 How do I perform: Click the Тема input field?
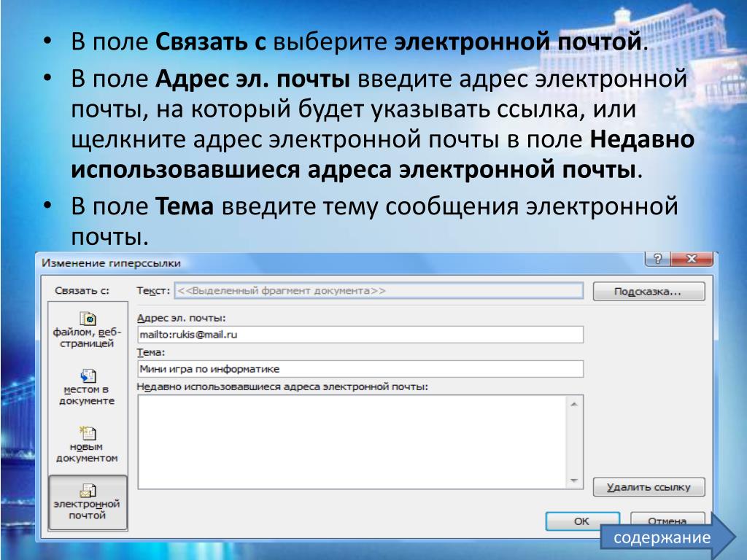[360, 369]
